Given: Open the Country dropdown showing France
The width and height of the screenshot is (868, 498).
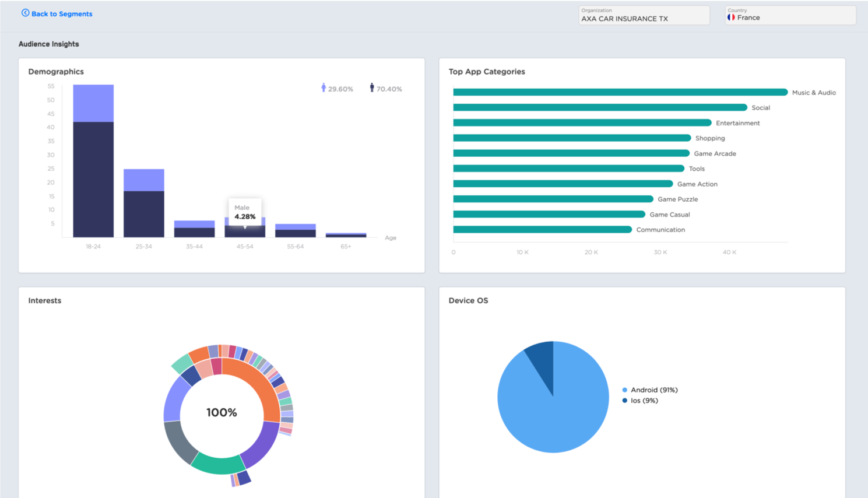Looking at the screenshot, I should pyautogui.click(x=790, y=15).
